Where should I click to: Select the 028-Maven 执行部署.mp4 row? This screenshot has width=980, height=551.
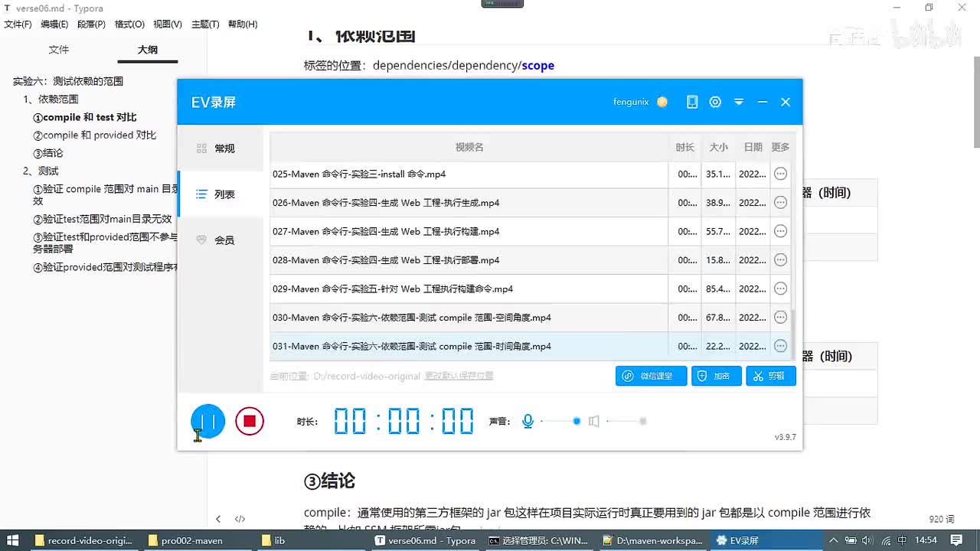[531, 260]
